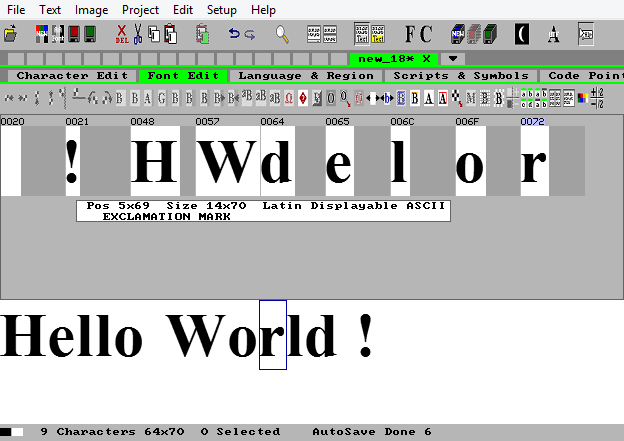Click the dark green box project icon

(490, 34)
